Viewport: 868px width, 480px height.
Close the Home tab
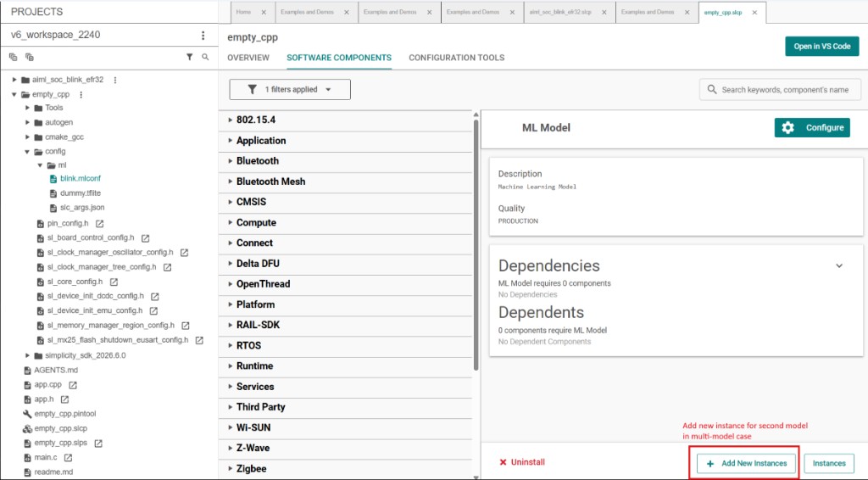pyautogui.click(x=264, y=12)
